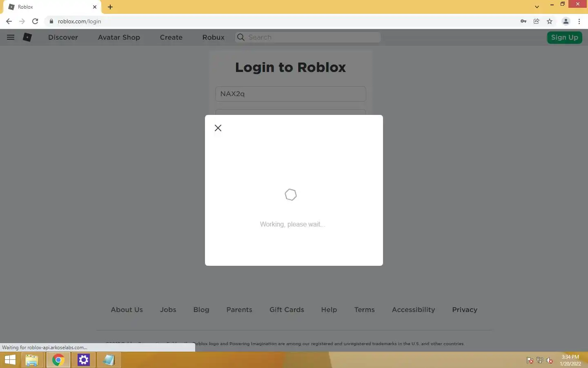Open the Help footer link

(x=329, y=310)
